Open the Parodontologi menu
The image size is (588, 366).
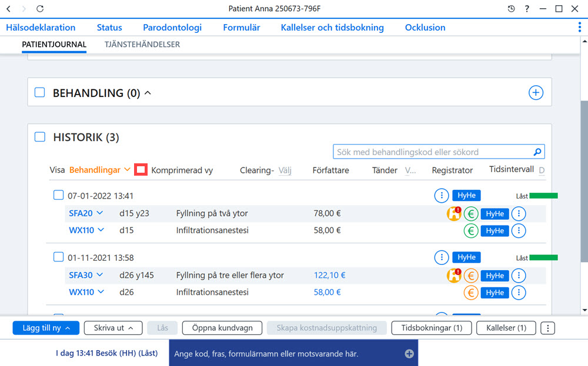pyautogui.click(x=172, y=28)
